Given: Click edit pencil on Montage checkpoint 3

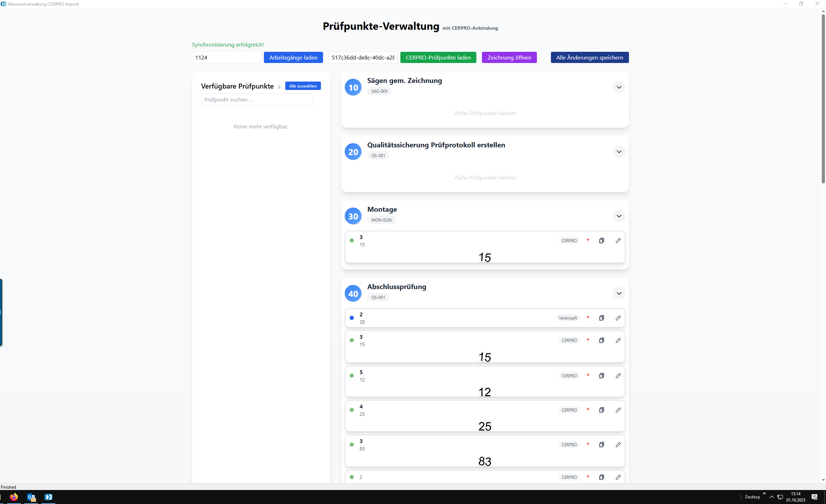Looking at the screenshot, I should tap(618, 240).
